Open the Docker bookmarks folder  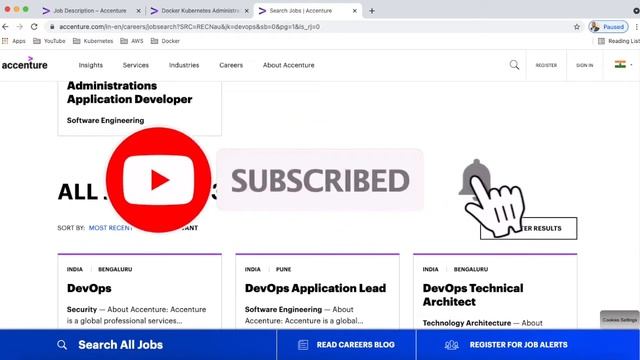(165, 41)
